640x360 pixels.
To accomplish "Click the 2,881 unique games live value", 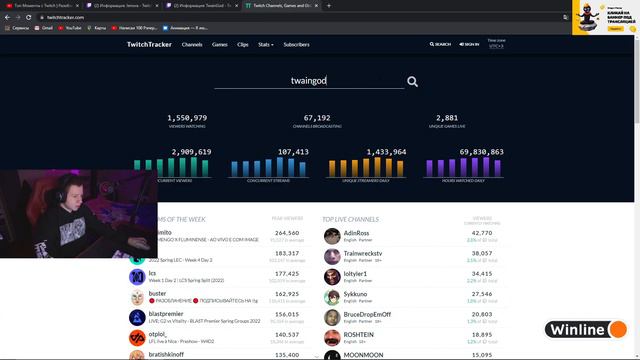I will click(x=447, y=118).
